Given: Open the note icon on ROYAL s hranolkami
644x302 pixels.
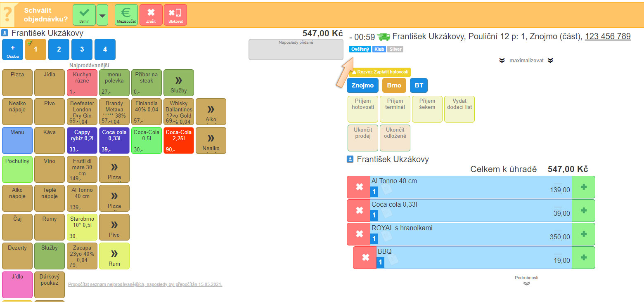Looking at the screenshot, I should tap(386, 236).
